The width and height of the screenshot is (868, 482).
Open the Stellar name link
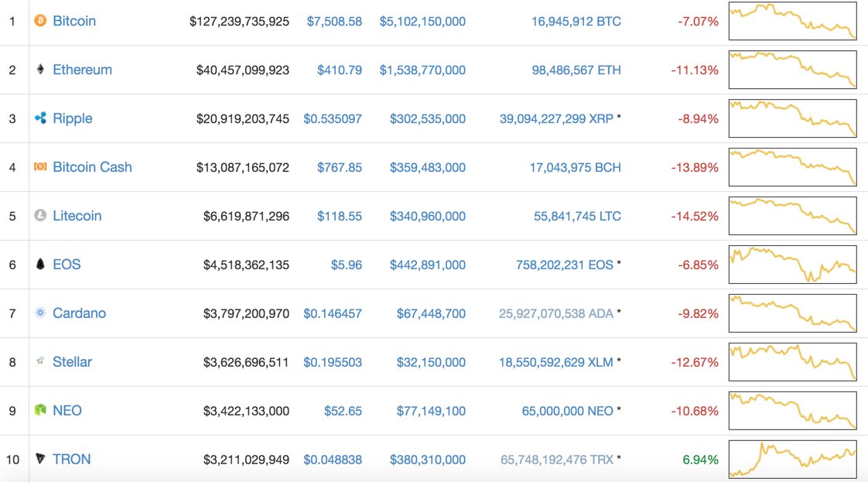click(x=73, y=362)
